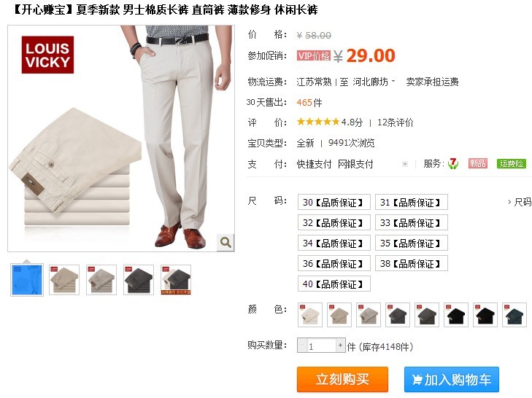The width and height of the screenshot is (532, 398).
Task: Click the dark gray pants thumbnail below image
Action: 139,280
